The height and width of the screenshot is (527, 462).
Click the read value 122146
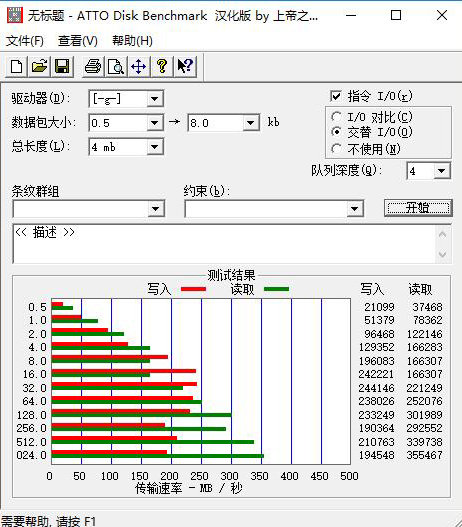coord(425,334)
